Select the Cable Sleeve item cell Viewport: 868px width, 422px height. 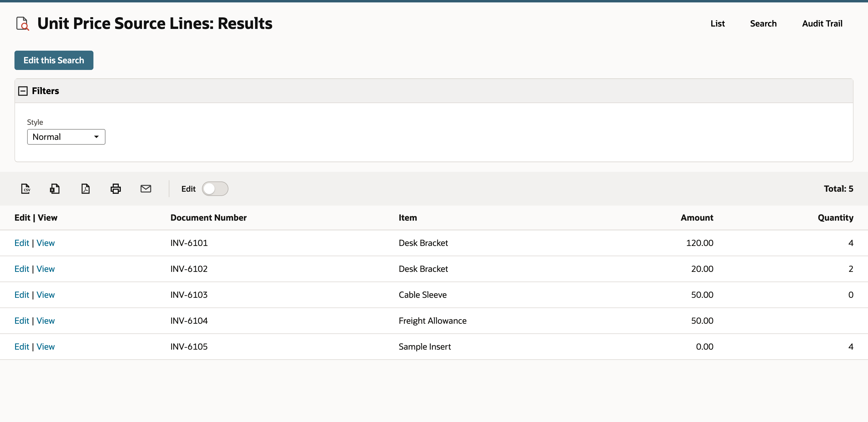click(x=423, y=295)
